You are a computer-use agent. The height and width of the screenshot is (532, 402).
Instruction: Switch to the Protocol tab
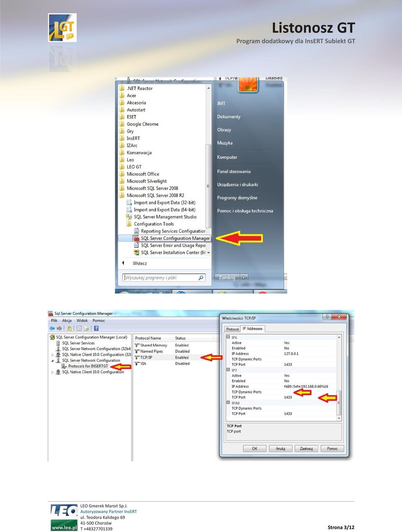[232, 329]
